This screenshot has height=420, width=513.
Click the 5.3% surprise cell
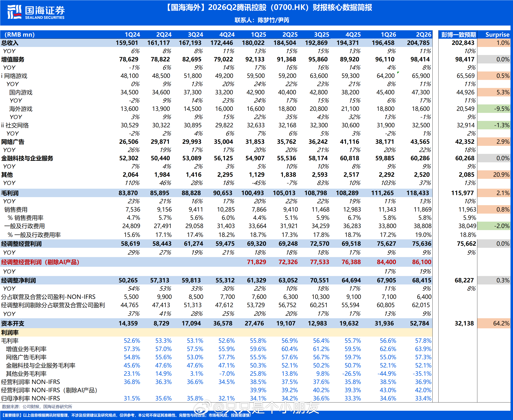[494, 92]
